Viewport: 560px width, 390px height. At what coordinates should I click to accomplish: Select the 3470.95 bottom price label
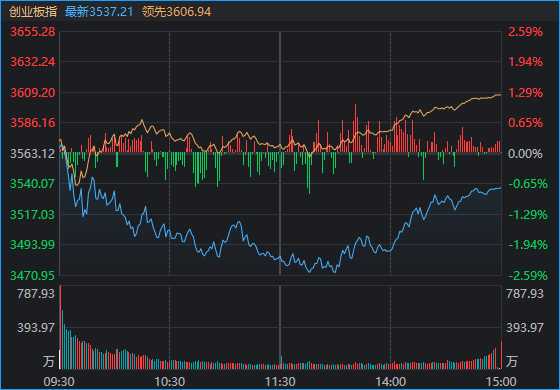[33, 276]
